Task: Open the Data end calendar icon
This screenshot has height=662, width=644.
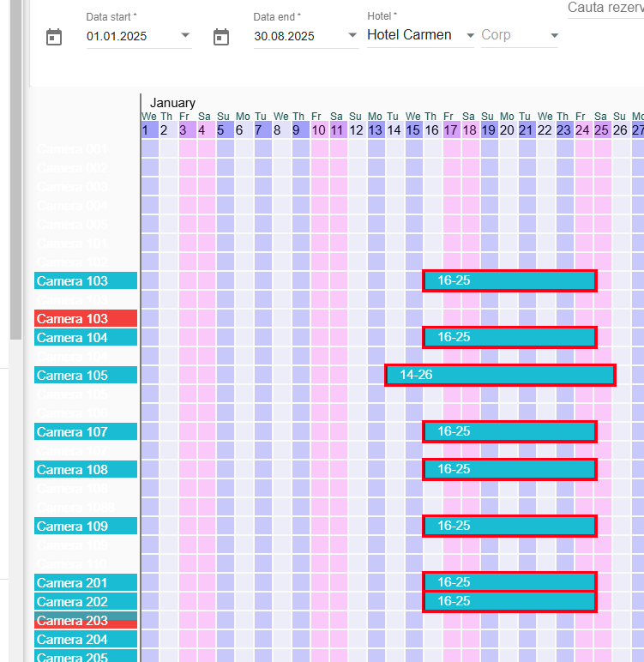Action: coord(221,37)
